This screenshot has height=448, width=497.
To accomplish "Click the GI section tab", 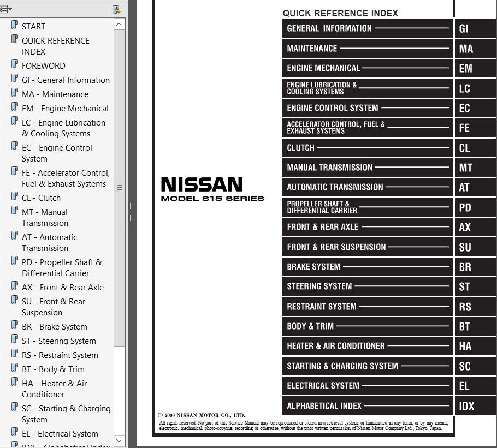I will (476, 28).
